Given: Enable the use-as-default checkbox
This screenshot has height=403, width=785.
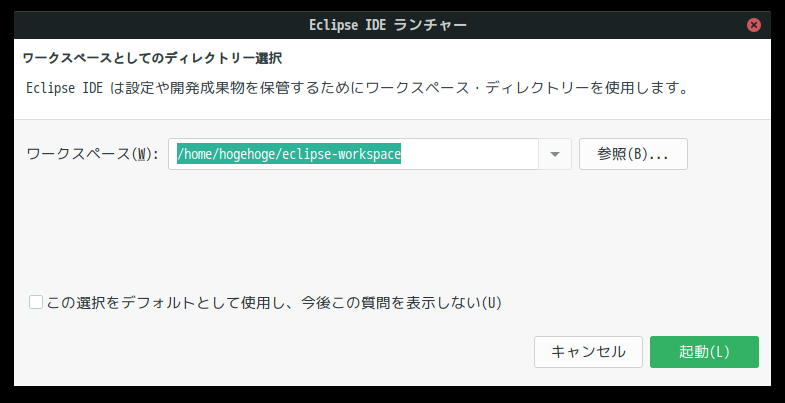Looking at the screenshot, I should coord(36,302).
